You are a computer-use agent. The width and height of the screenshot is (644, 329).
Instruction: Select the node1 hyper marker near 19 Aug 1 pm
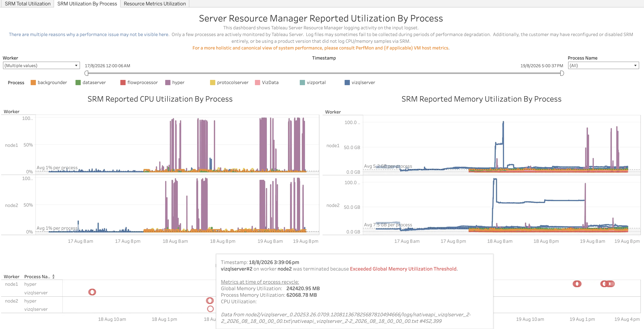pos(577,284)
